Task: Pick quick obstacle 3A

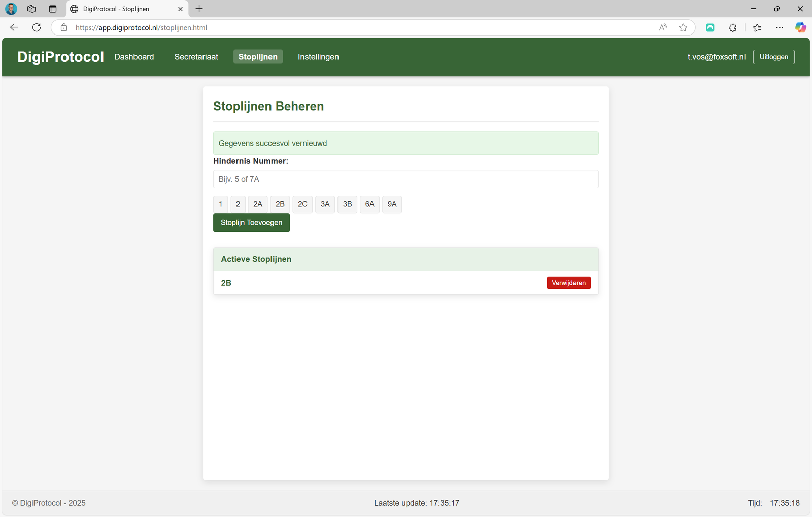Action: (x=325, y=204)
